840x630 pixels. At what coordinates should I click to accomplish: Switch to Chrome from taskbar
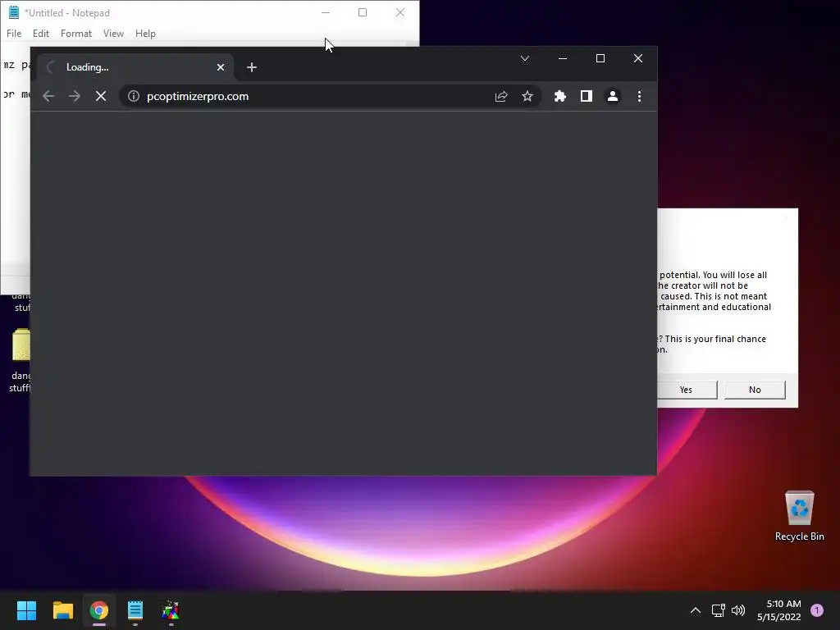tap(99, 610)
